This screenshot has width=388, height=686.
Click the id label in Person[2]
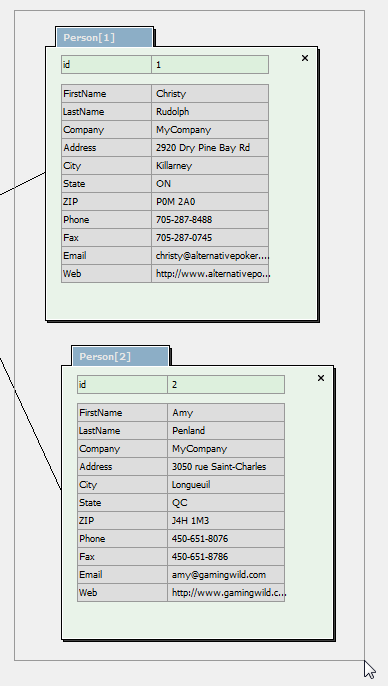(x=122, y=385)
